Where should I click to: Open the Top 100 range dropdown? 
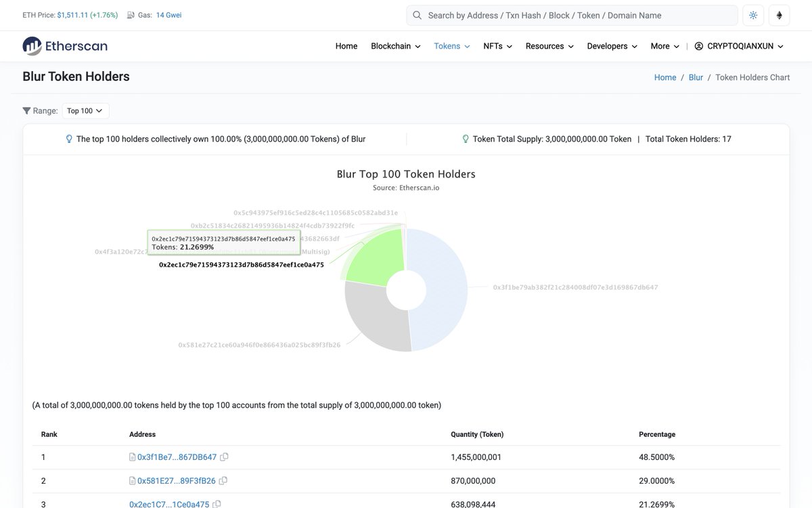point(85,110)
